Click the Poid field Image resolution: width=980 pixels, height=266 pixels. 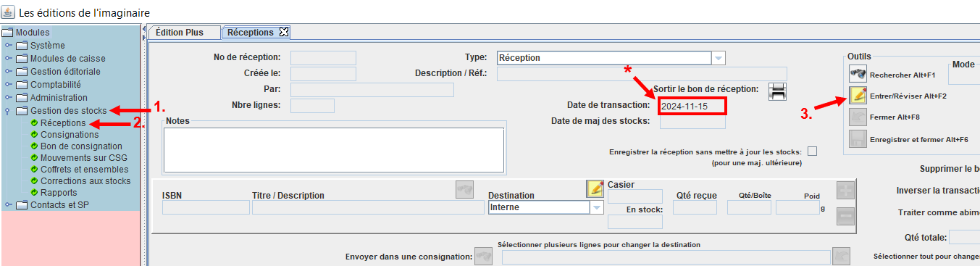click(797, 208)
